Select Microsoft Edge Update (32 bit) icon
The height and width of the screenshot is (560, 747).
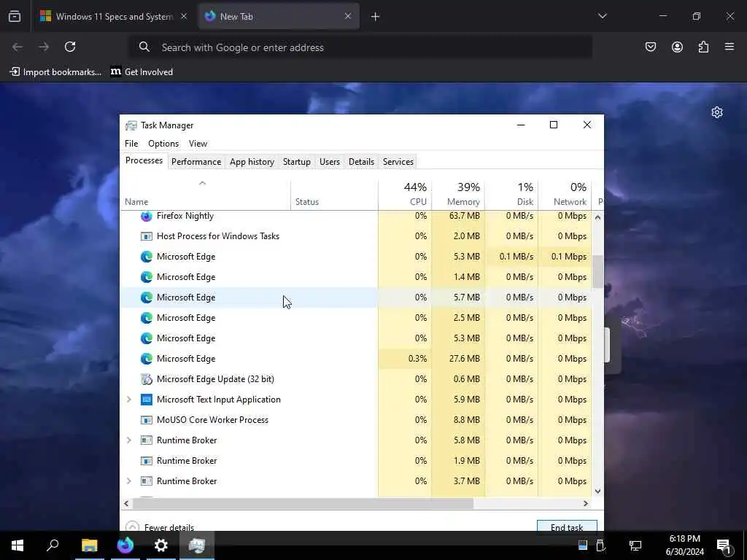[146, 379]
